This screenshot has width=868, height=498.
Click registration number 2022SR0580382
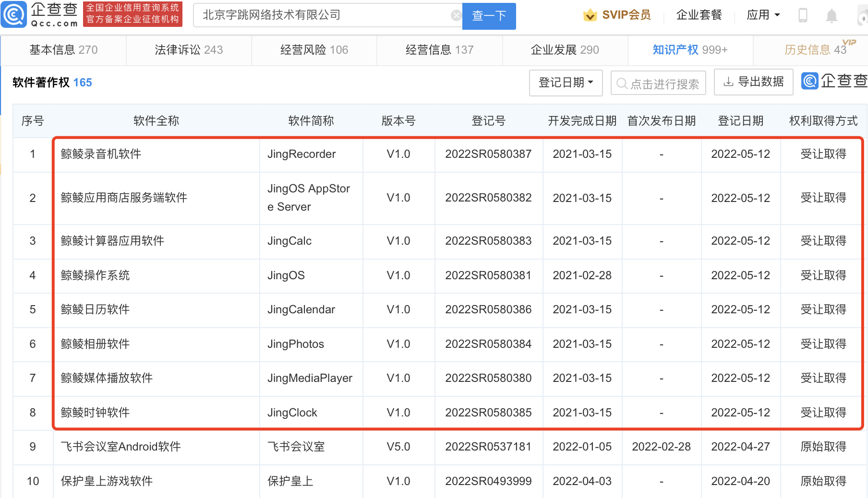[x=488, y=198]
